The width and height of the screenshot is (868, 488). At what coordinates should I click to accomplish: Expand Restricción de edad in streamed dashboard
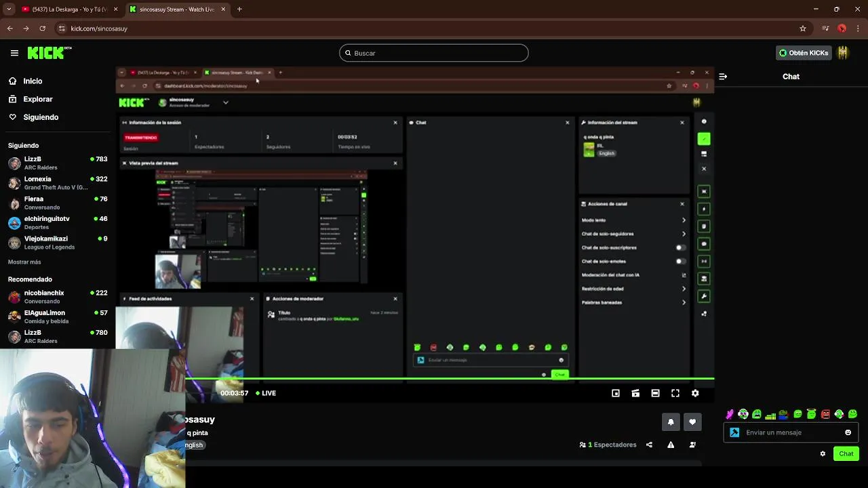coord(634,289)
